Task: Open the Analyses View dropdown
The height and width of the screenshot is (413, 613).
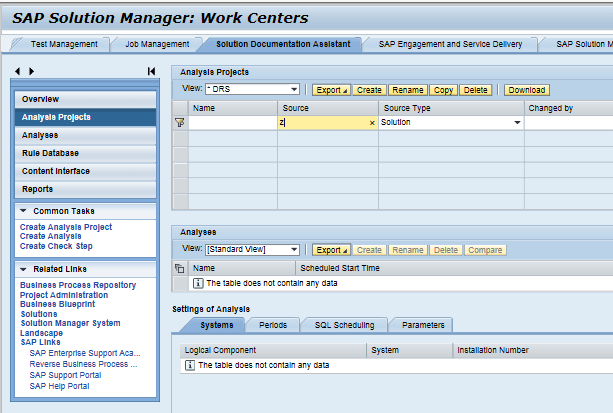Action: (294, 250)
